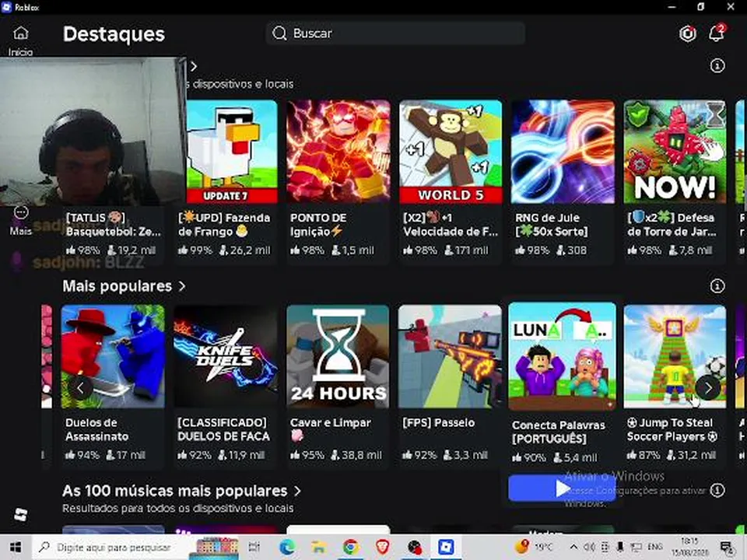Open the PONTO DE Ignição game thumbnail
747x560 pixels.
click(338, 152)
